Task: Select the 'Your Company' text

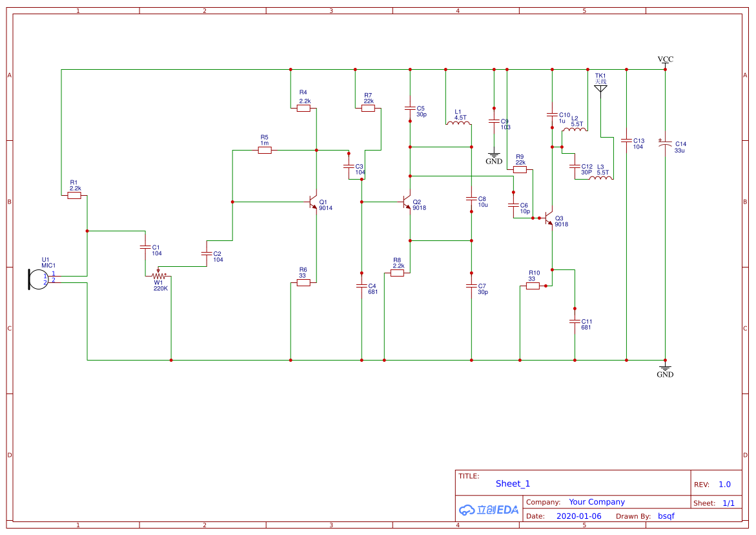Action: [597, 502]
